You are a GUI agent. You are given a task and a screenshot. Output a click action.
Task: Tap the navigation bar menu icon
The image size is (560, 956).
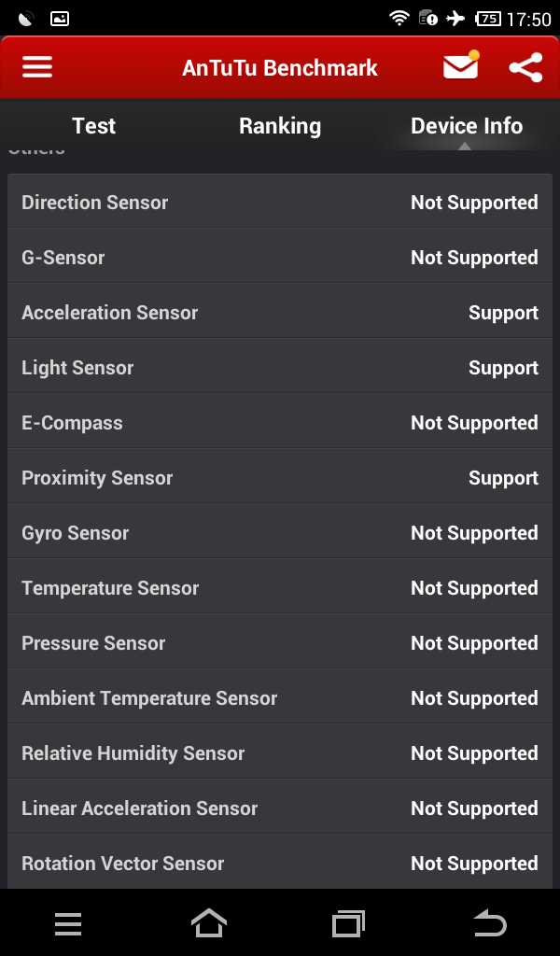(x=68, y=923)
